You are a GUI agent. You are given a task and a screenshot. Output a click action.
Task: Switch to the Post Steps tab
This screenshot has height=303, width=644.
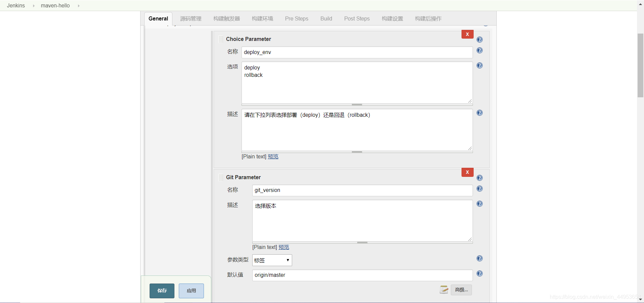tap(357, 19)
